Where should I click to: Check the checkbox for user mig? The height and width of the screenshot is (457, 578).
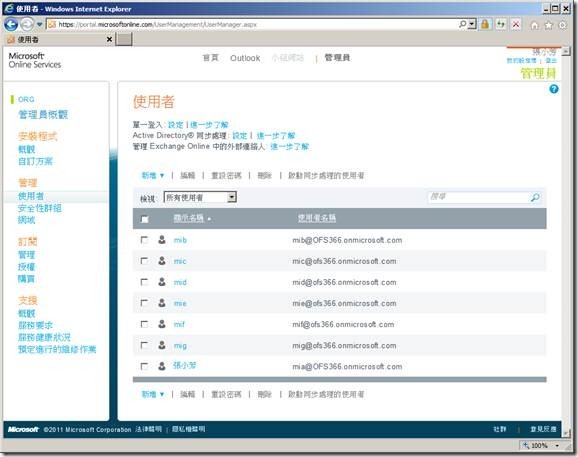click(x=144, y=345)
